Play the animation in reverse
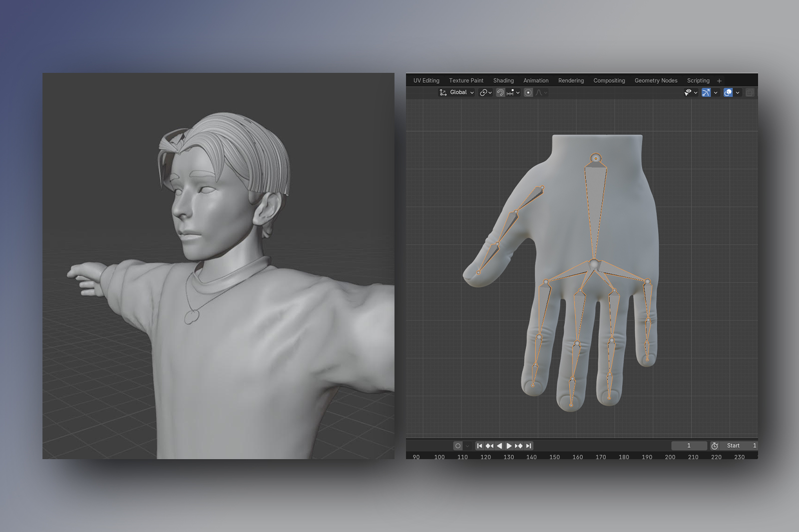The height and width of the screenshot is (532, 799). (x=499, y=446)
